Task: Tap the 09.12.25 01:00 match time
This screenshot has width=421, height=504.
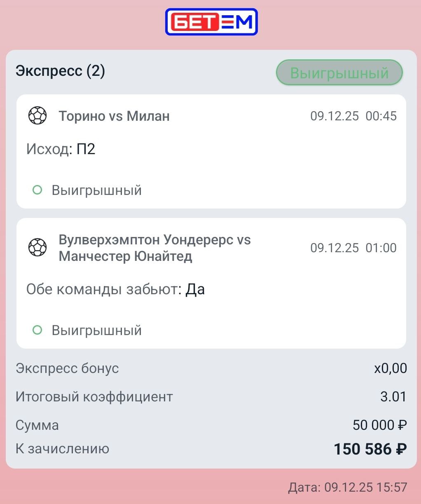Action: point(353,248)
